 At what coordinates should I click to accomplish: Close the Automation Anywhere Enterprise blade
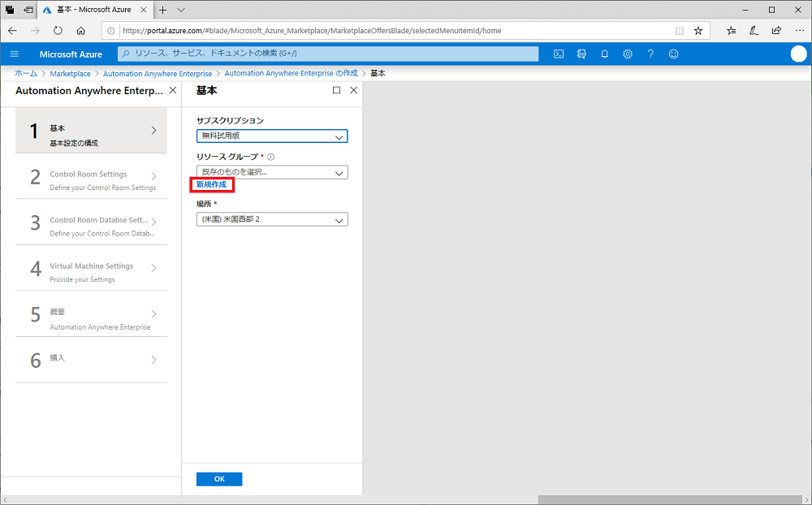pos(173,90)
